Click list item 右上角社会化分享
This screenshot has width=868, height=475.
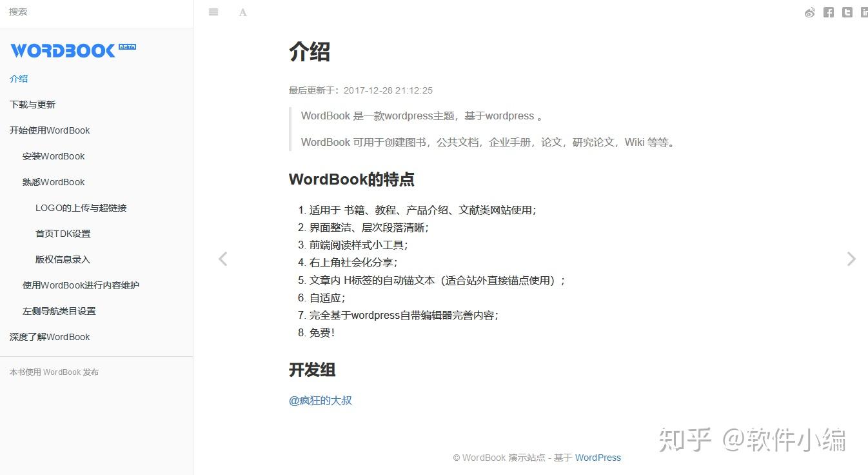pos(353,263)
